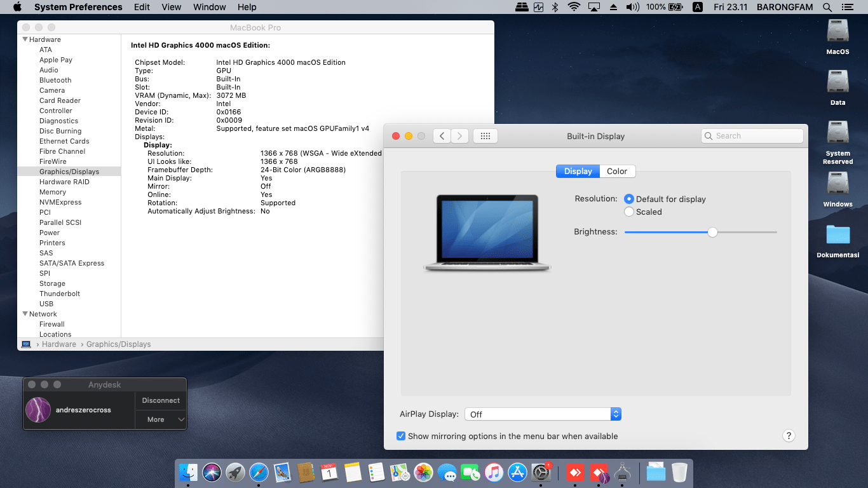Click volume speaker icon in menu bar

(632, 7)
